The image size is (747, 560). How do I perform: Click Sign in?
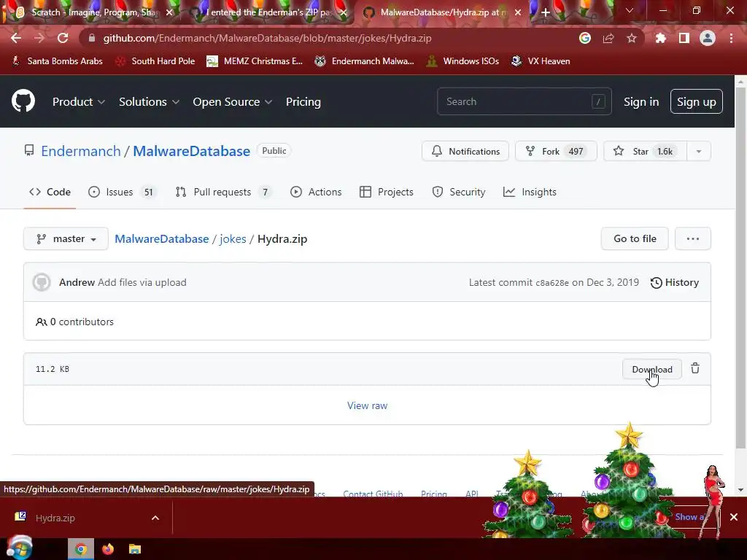(641, 102)
